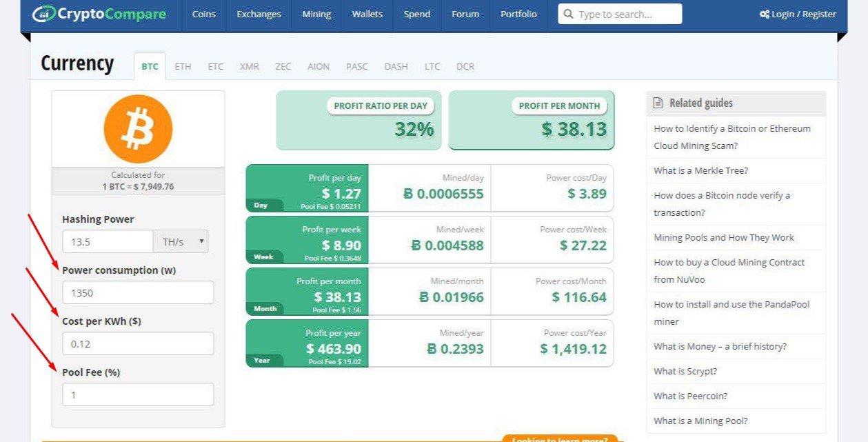This screenshot has width=868, height=442.
Task: Open the Exchanges menu
Action: point(259,14)
